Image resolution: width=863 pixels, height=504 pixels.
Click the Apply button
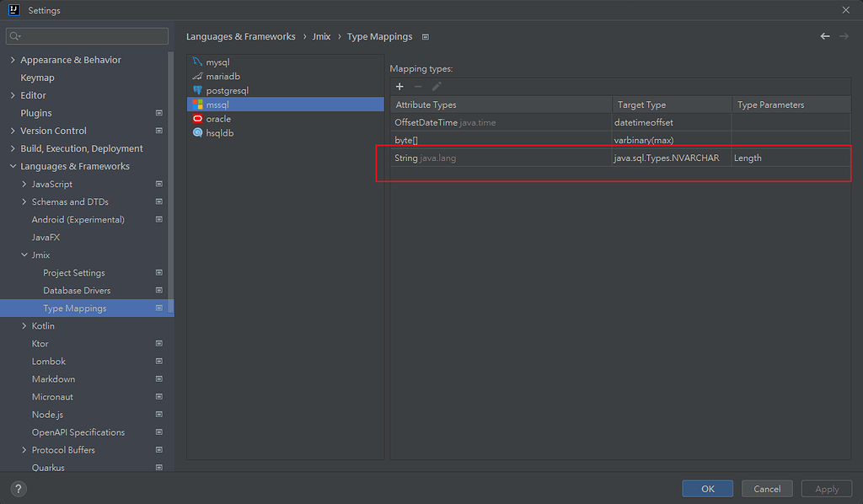tap(826, 488)
